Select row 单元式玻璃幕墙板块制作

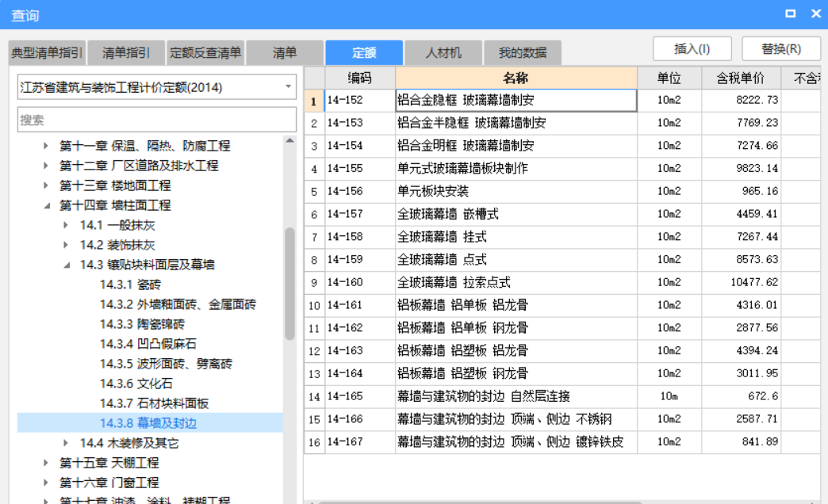click(516, 168)
